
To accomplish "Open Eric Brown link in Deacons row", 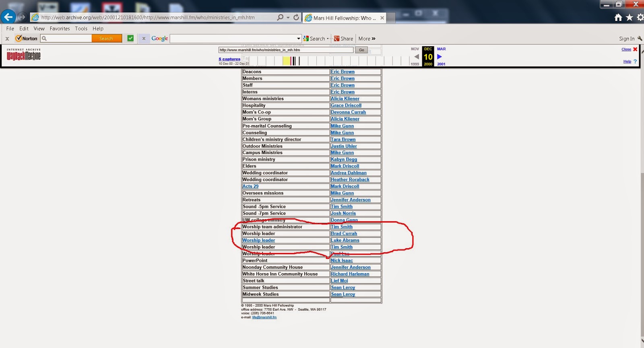I will tap(343, 72).
